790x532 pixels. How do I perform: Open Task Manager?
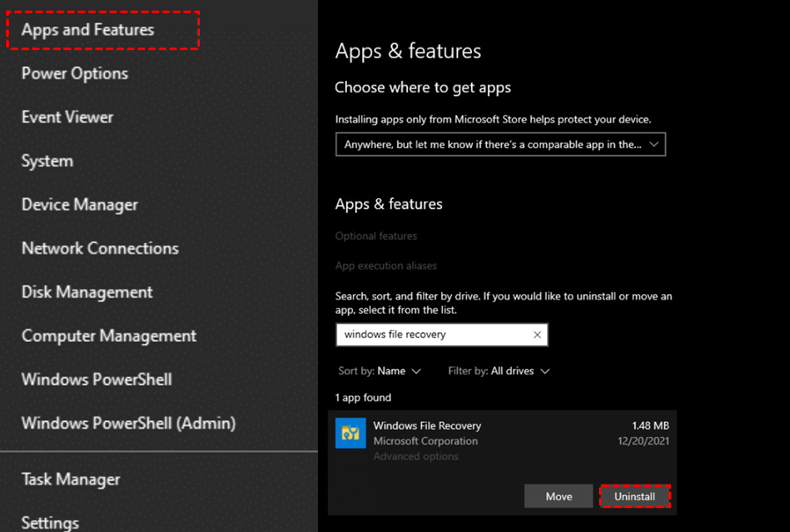click(71, 480)
